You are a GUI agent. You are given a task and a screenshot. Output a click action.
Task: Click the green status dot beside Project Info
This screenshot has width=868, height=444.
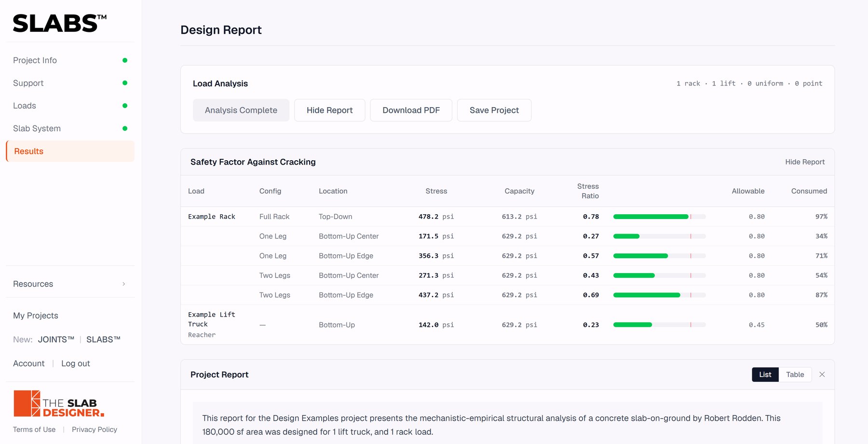click(125, 60)
